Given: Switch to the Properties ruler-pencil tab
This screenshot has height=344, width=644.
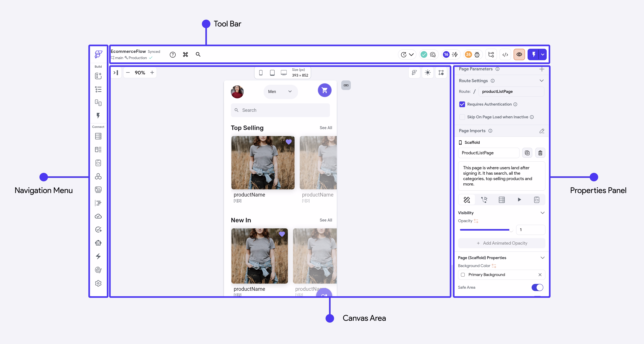Looking at the screenshot, I should 466,200.
